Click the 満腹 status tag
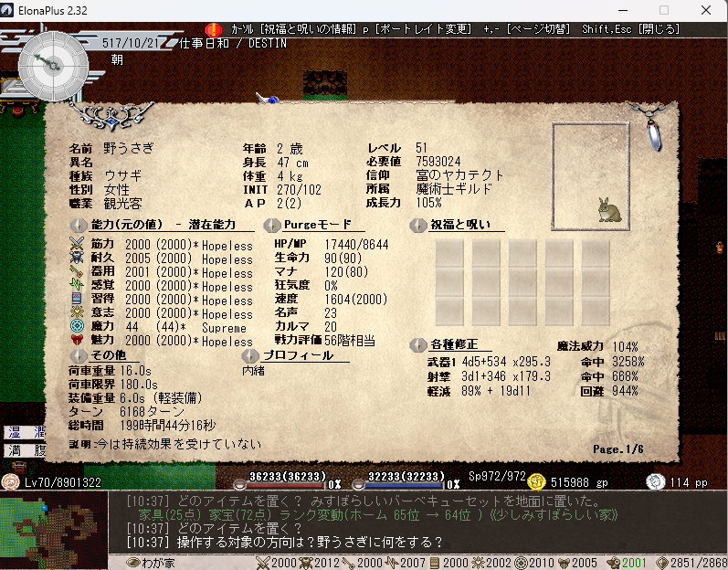728x570 pixels. click(x=26, y=450)
